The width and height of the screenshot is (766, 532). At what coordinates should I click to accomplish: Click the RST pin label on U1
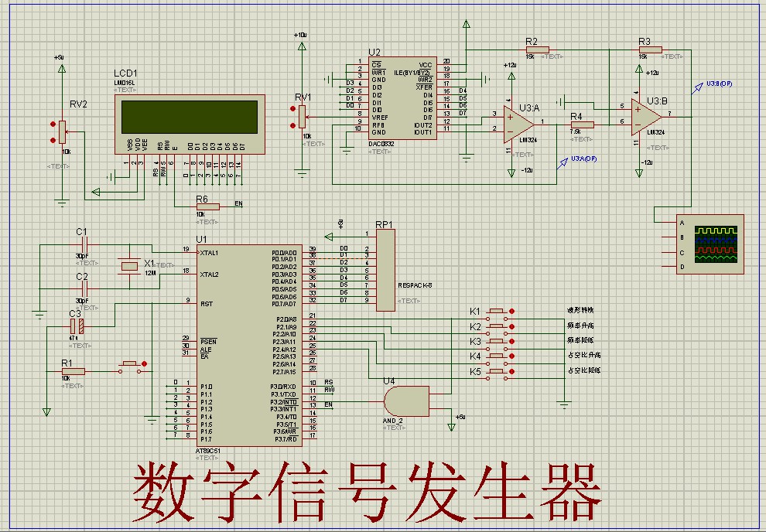(x=207, y=304)
